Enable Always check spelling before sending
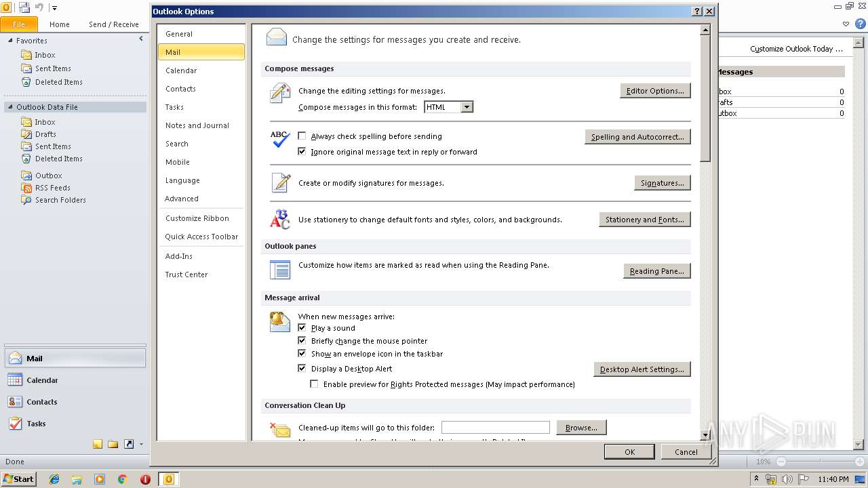 tap(302, 136)
